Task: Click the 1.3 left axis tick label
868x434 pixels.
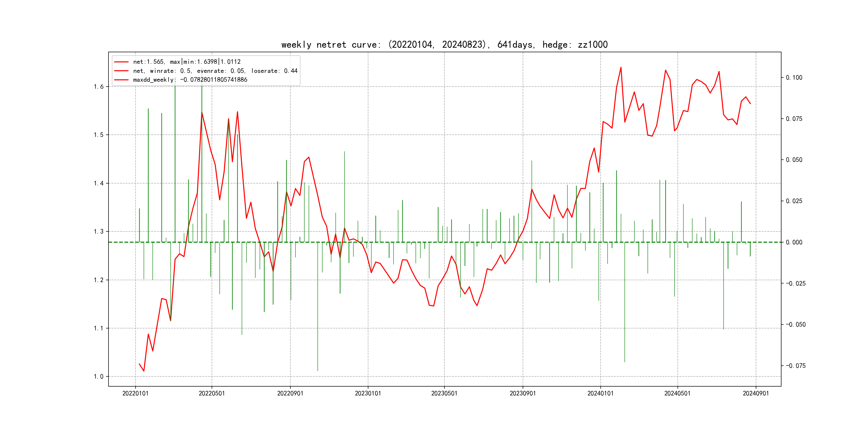Action: point(99,231)
